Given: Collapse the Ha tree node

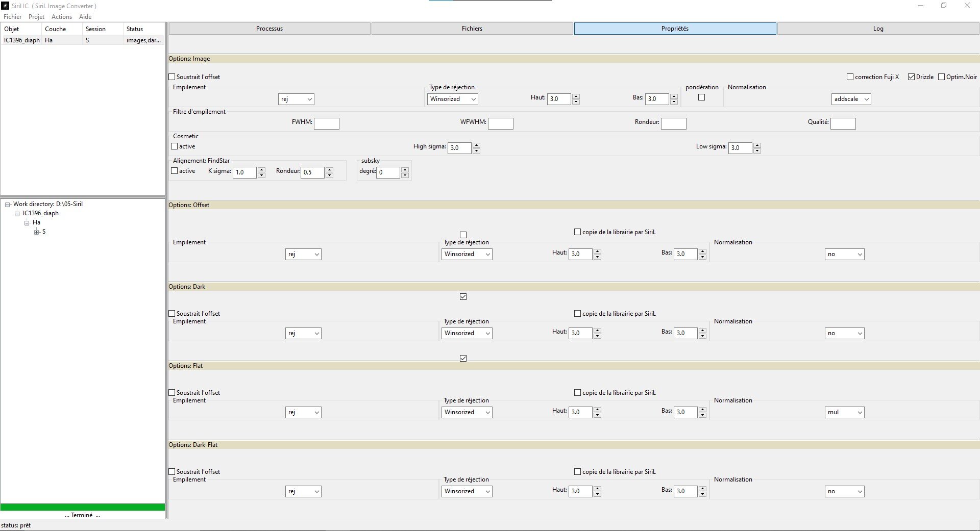Looking at the screenshot, I should [x=27, y=223].
